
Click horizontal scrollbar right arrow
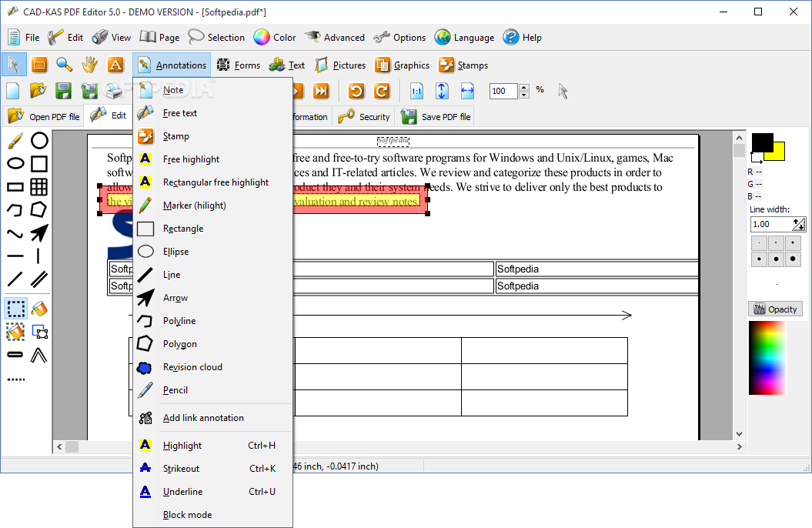tap(739, 446)
